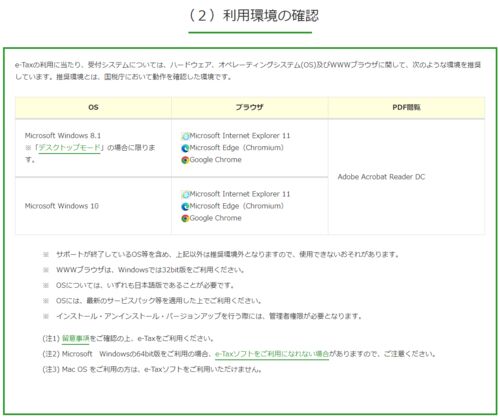
Task: Click Microsoft Internet Explorer 11 text in Windows 8.1 row
Action: click(x=240, y=136)
